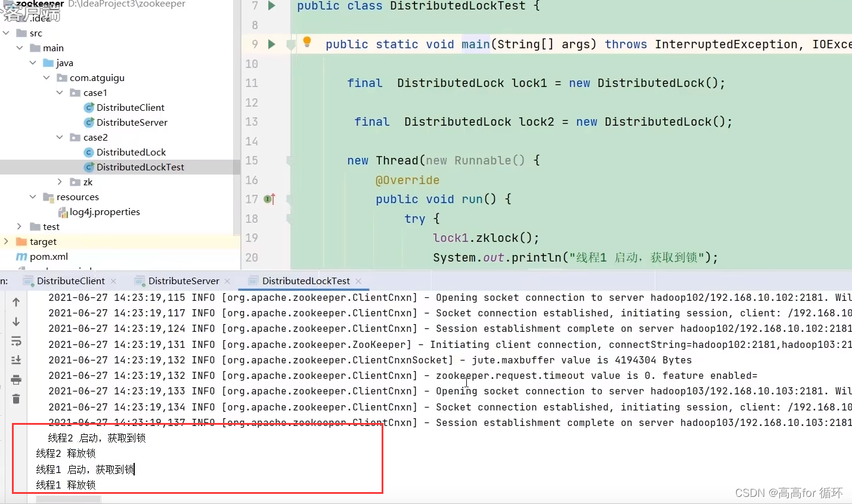Click console line '线程2 释放锁'
The height and width of the screenshot is (504, 852).
click(x=66, y=453)
